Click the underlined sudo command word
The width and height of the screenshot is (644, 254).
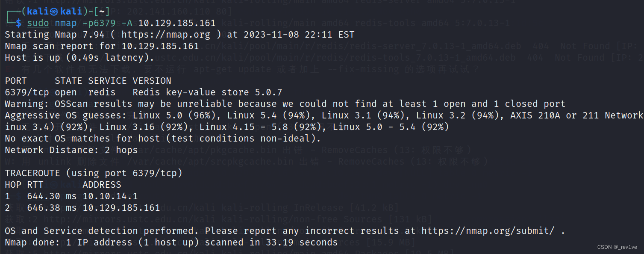[38, 23]
